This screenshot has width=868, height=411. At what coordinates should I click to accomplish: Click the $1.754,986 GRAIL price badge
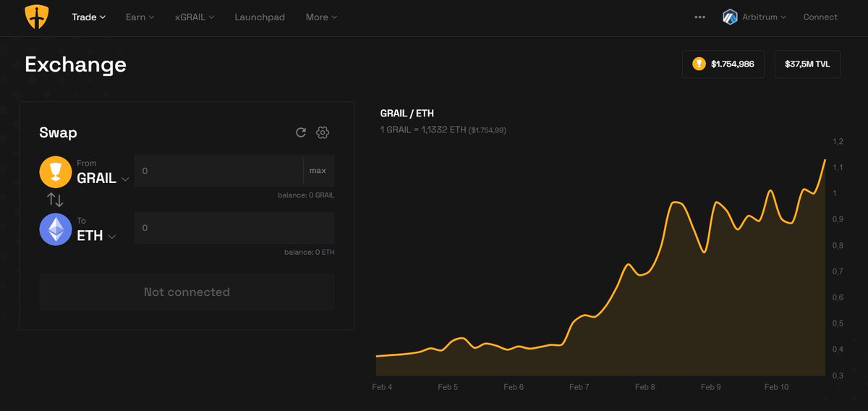click(723, 64)
